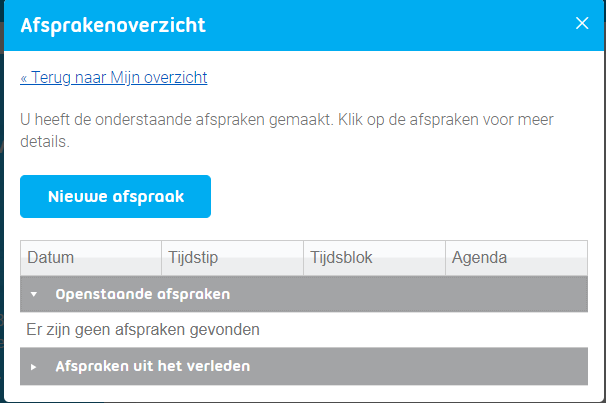Click the divider between Tijdsblok and Agenda
This screenshot has width=606, height=403.
click(x=445, y=258)
